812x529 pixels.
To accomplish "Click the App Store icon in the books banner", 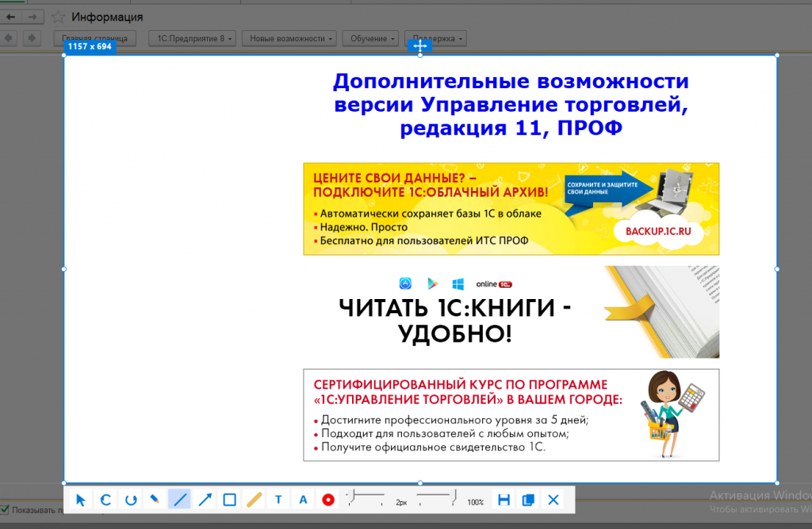I will 405,283.
